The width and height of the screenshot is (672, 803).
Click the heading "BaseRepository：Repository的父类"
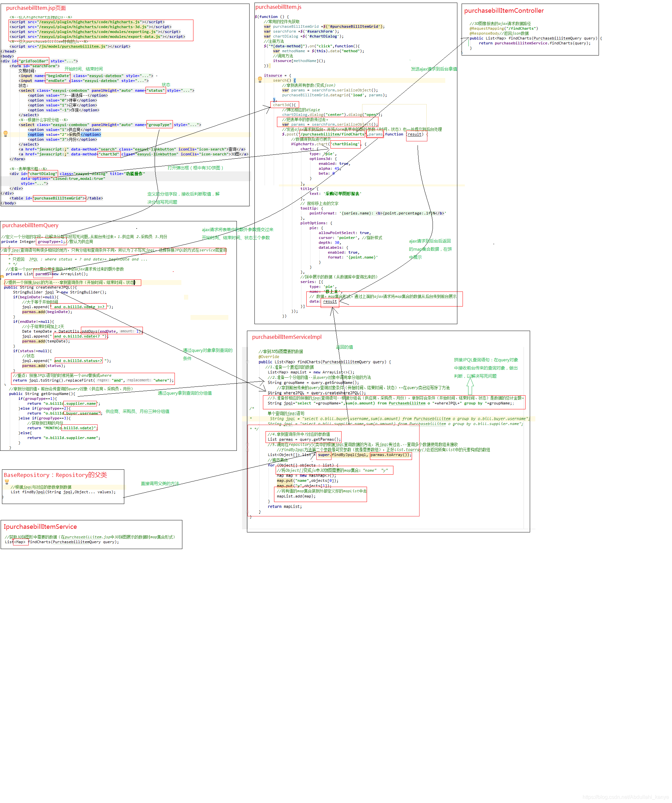[x=55, y=475]
